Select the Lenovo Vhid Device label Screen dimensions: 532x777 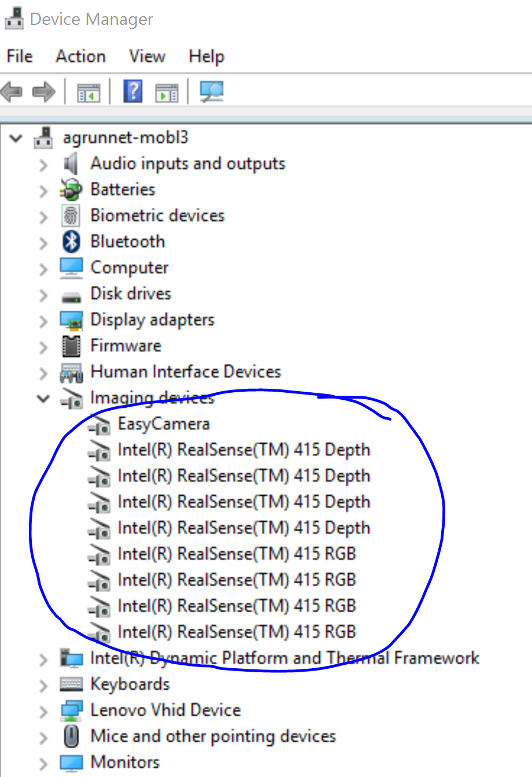point(166,710)
